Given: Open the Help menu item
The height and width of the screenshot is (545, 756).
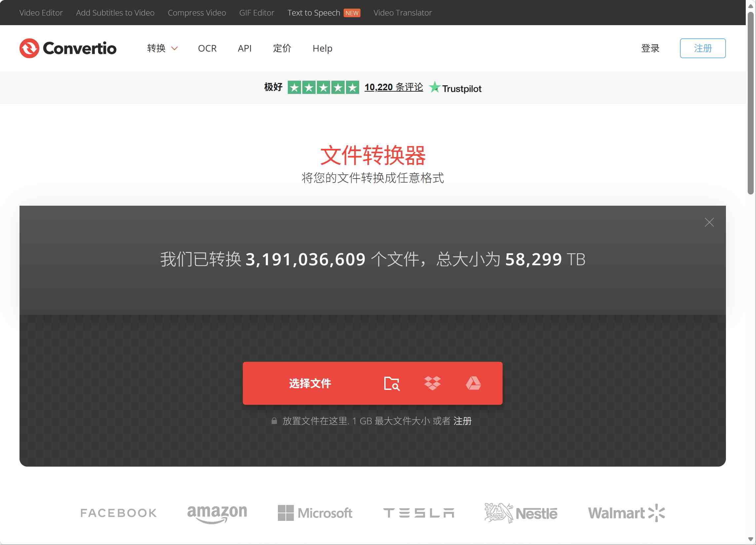Looking at the screenshot, I should click(x=322, y=48).
